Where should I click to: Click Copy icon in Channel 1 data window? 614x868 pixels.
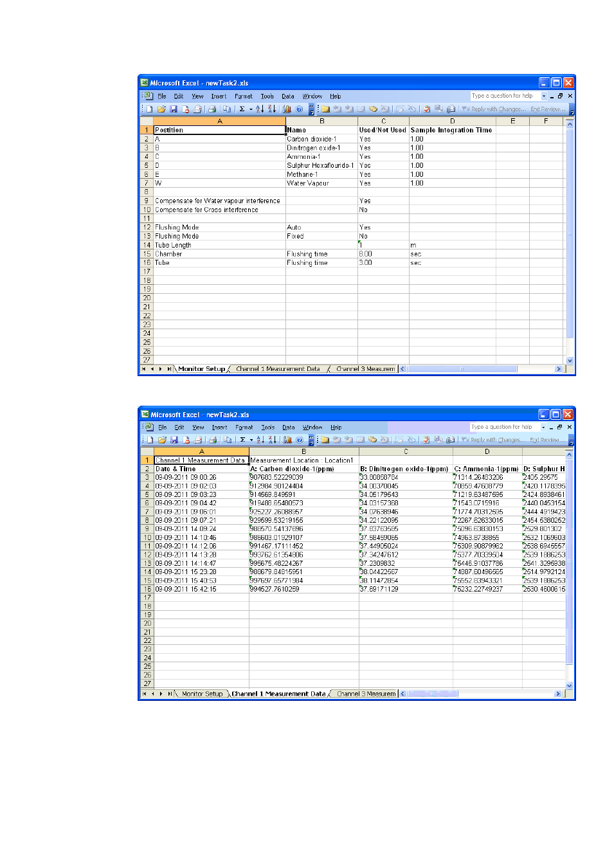[x=227, y=440]
